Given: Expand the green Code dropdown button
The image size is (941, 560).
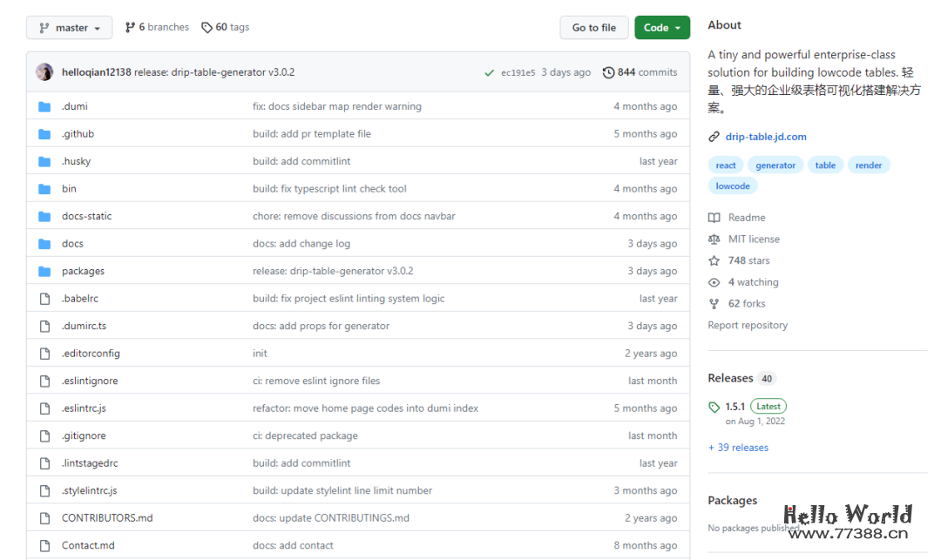Looking at the screenshot, I should point(661,28).
